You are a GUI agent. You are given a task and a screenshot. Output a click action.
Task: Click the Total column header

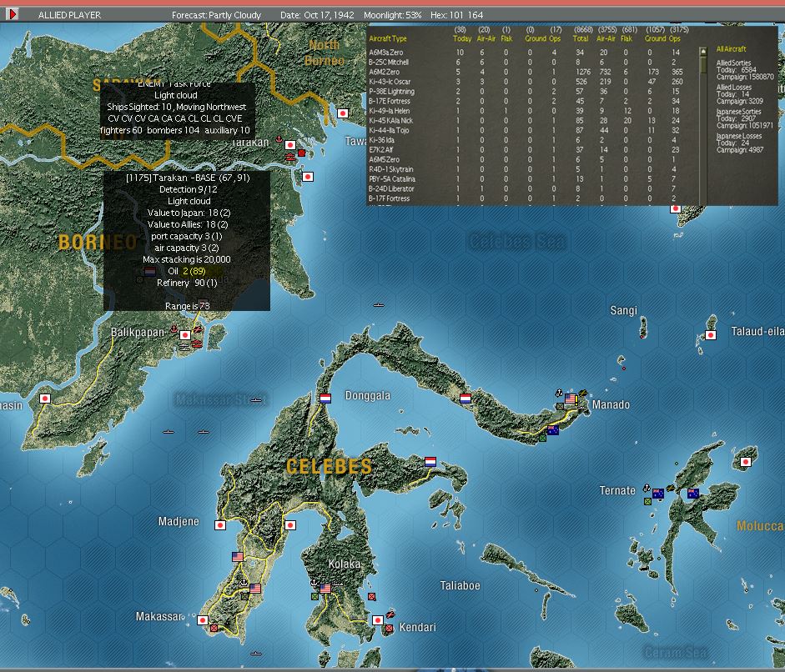coord(581,38)
